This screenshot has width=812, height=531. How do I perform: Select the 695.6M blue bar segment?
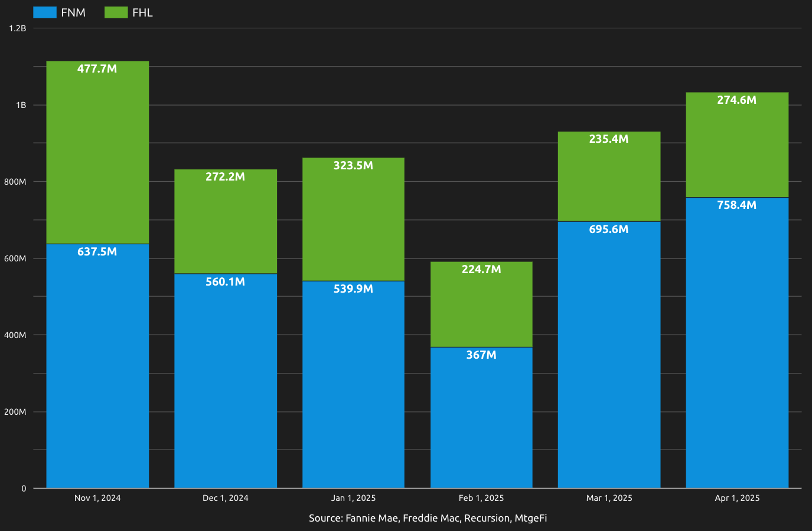tap(609, 355)
